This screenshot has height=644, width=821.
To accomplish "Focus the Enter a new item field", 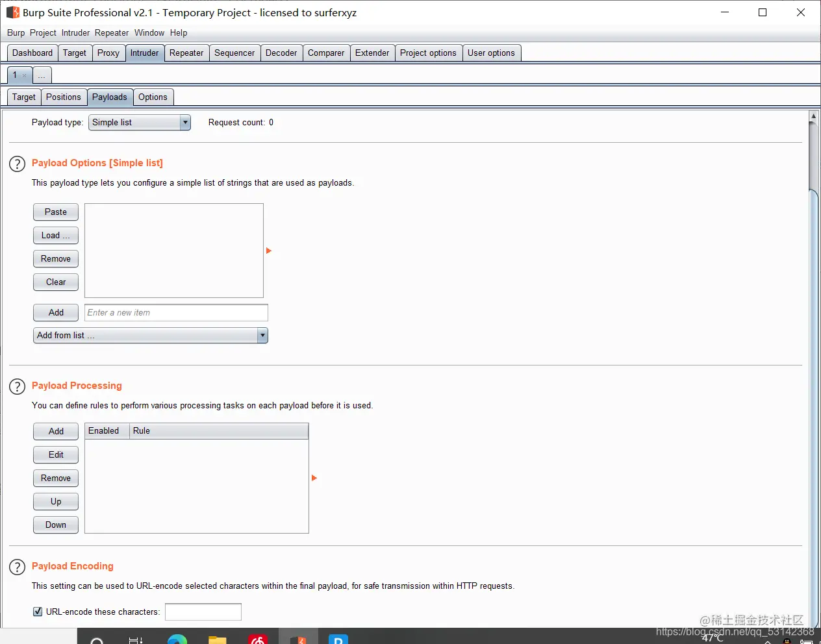I will coord(176,313).
